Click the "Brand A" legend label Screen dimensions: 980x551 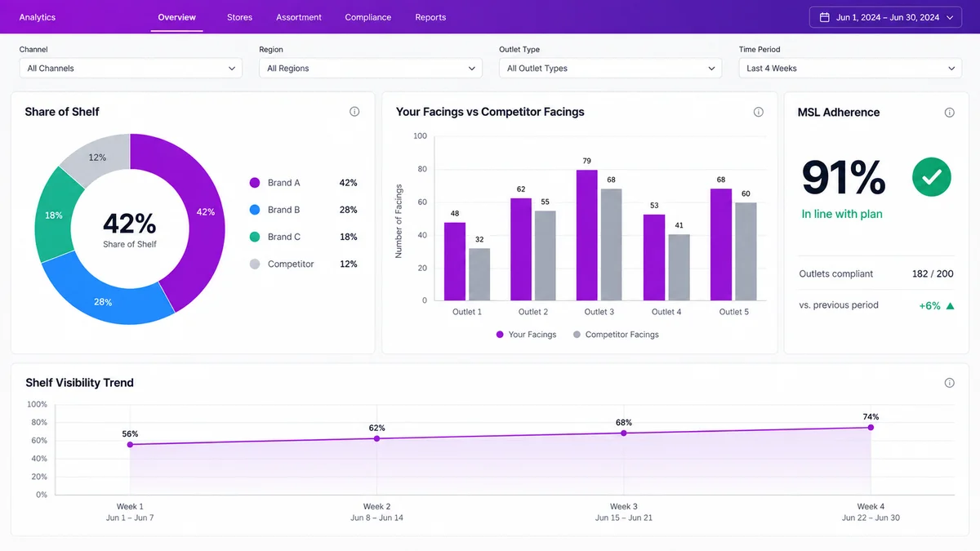[284, 183]
